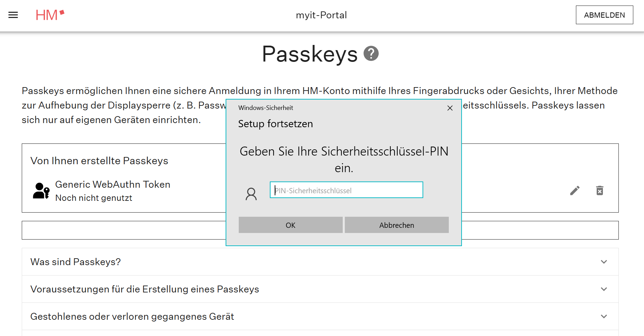Confirm the PIN dialog with OK
Screen dimensions: 644x336
click(290, 225)
